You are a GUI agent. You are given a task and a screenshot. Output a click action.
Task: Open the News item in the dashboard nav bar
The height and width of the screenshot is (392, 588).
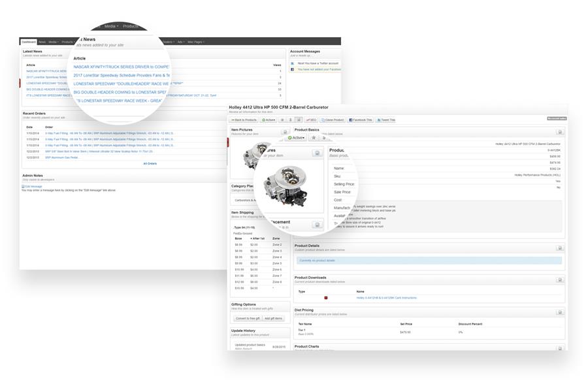pos(42,42)
